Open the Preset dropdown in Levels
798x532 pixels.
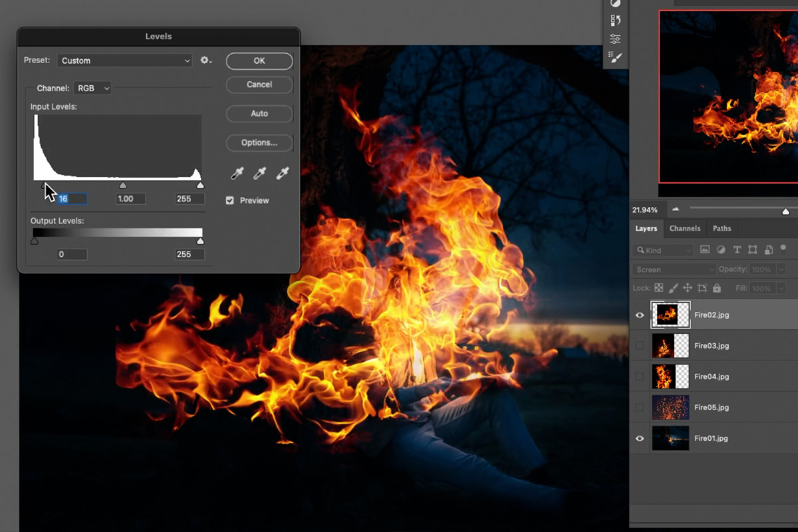[124, 60]
